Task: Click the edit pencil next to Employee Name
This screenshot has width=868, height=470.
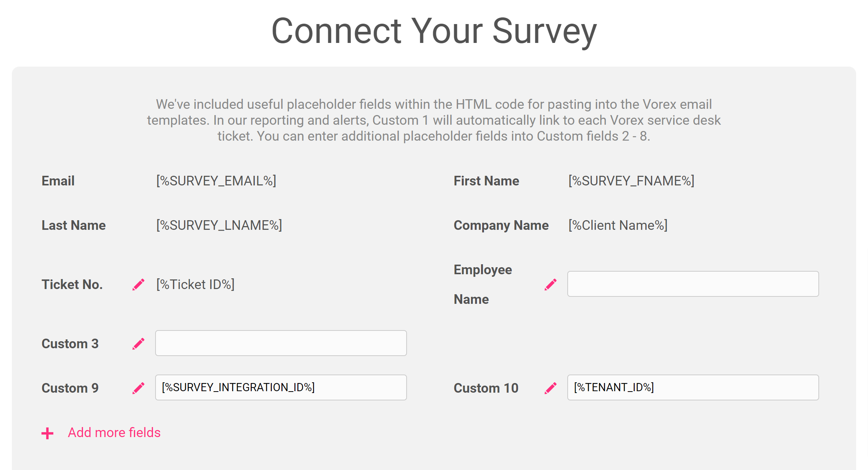Action: pos(551,285)
